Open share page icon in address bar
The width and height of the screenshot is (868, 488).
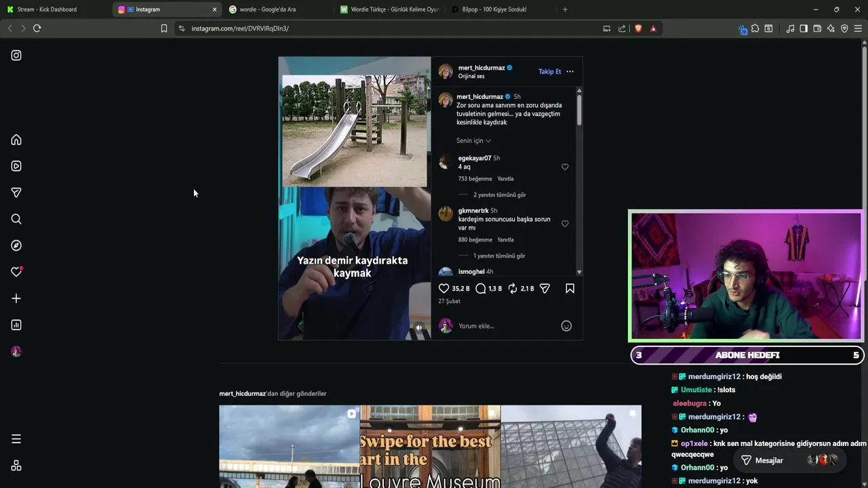622,28
